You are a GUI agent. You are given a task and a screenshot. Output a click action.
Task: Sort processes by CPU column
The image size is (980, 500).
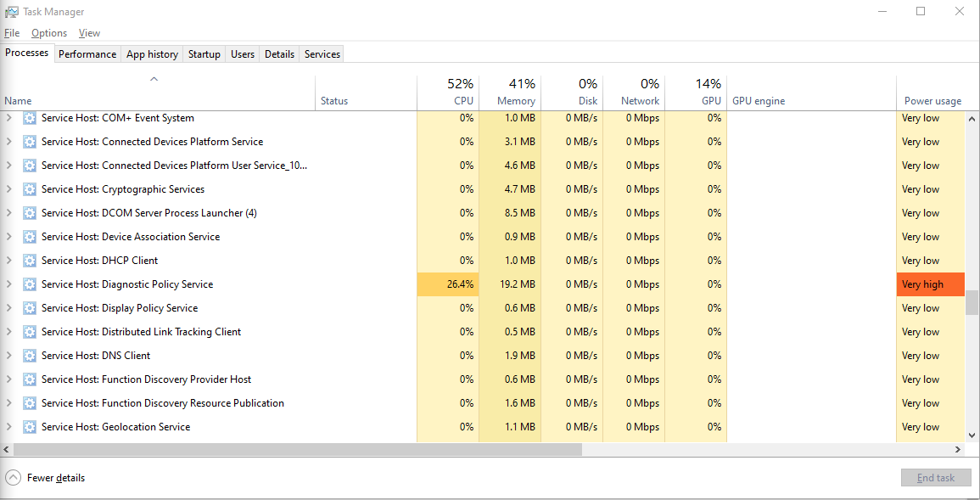tap(448, 93)
